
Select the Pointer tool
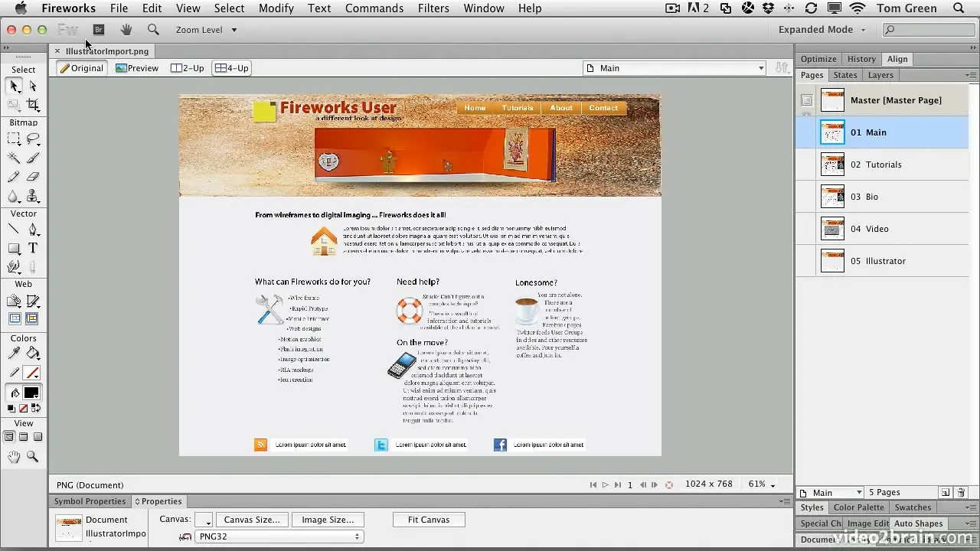tap(15, 86)
